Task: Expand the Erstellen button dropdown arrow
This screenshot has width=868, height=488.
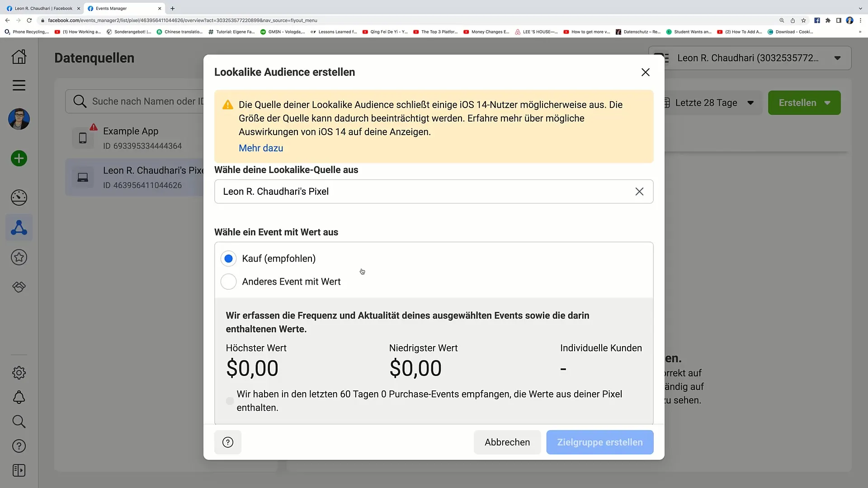Action: [829, 103]
